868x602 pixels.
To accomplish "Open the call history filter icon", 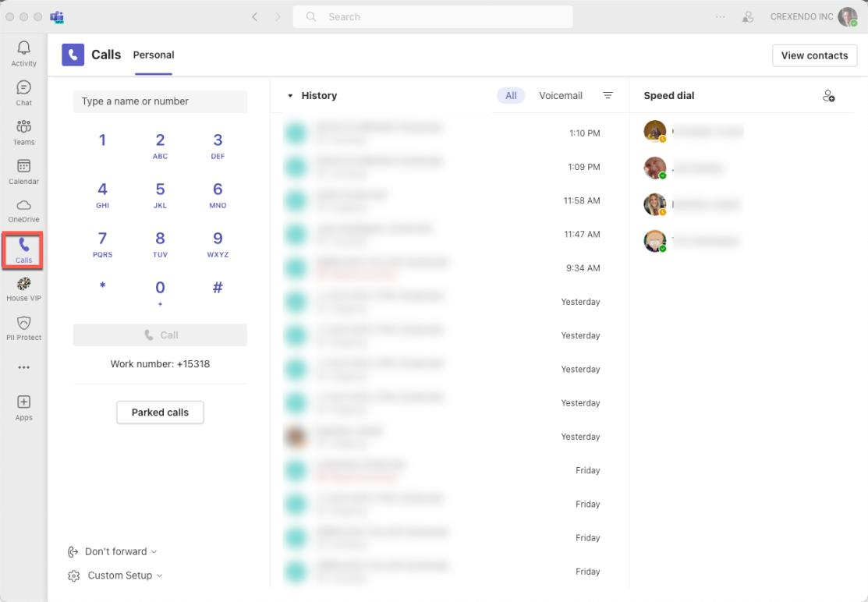I will pos(608,95).
